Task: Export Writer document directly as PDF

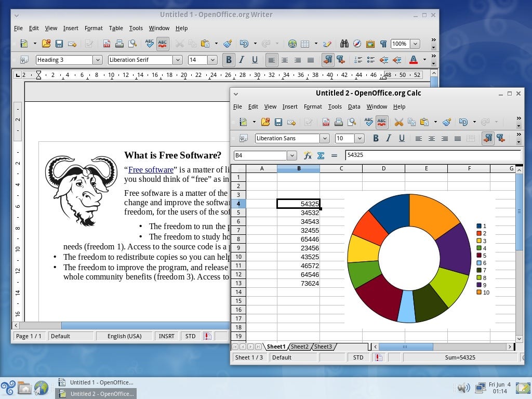Action: [107, 44]
